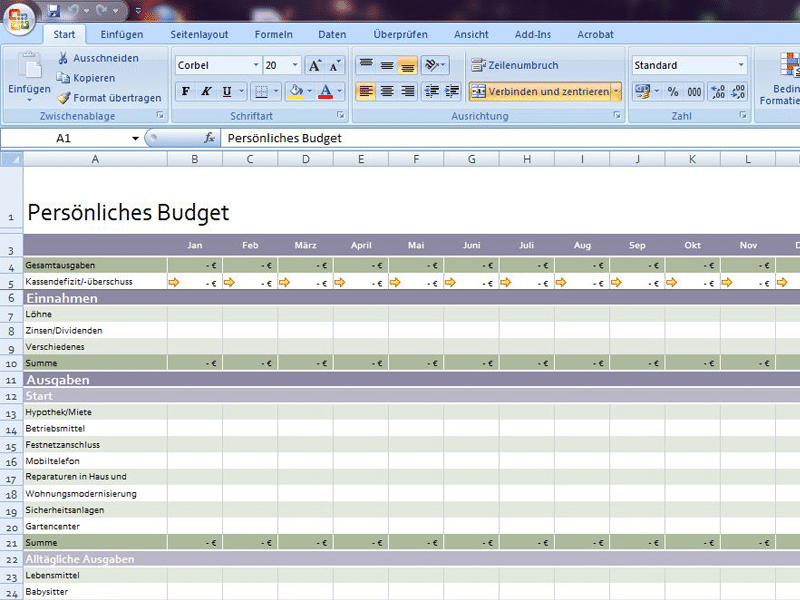The width and height of the screenshot is (800, 600).
Task: Activate Format übertragen painter
Action: (109, 97)
